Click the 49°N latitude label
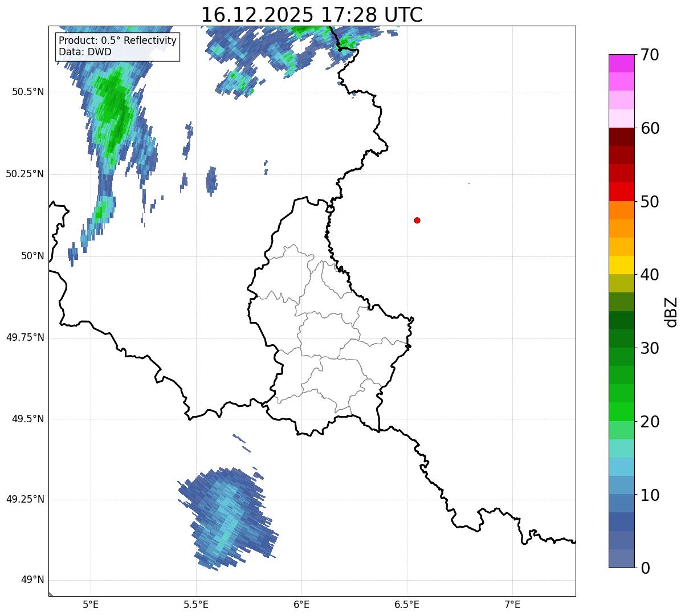 pyautogui.click(x=32, y=580)
